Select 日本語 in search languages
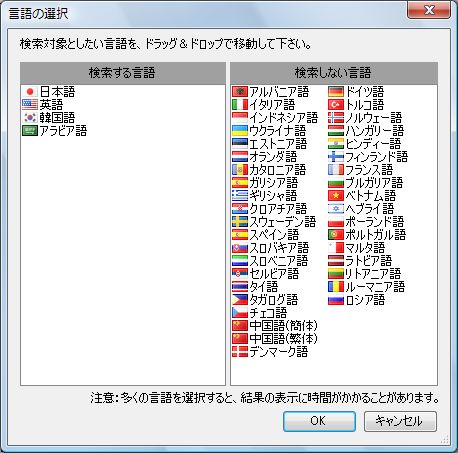458x453 pixels. [x=49, y=92]
